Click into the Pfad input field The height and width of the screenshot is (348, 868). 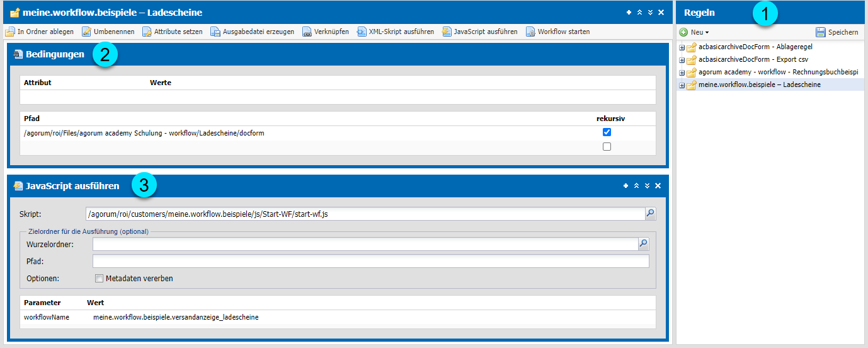370,261
